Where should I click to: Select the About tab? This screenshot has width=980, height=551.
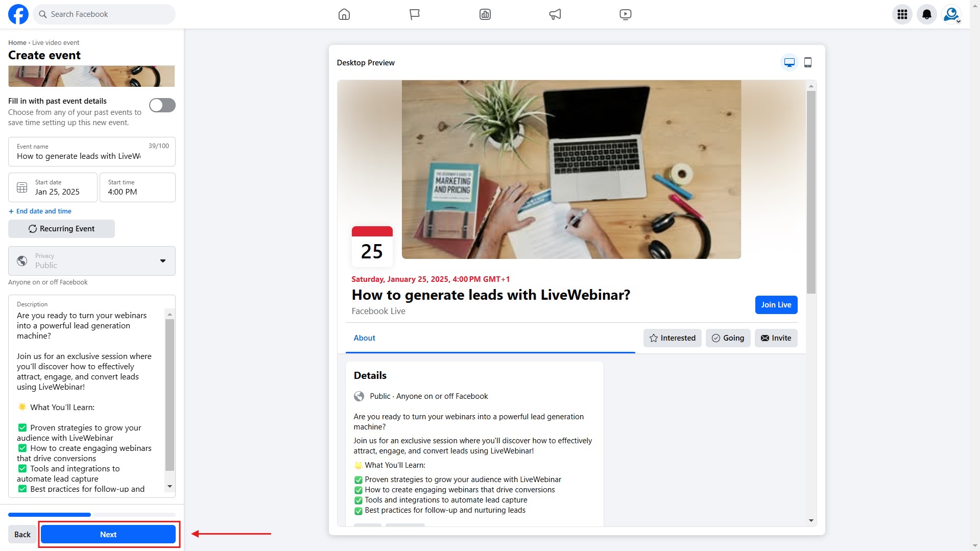364,338
